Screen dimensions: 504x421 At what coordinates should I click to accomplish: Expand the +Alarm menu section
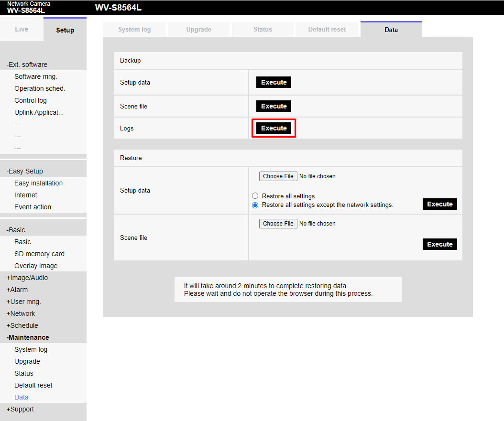point(17,290)
